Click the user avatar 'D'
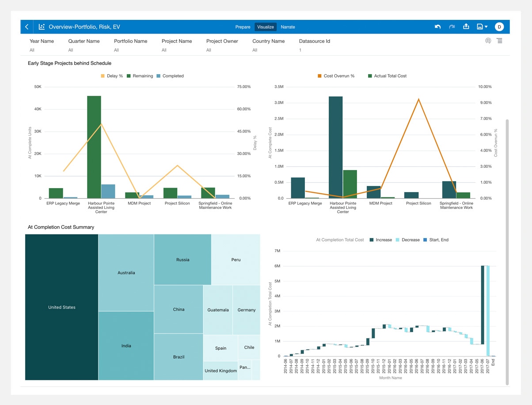This screenshot has width=532, height=405. point(499,27)
